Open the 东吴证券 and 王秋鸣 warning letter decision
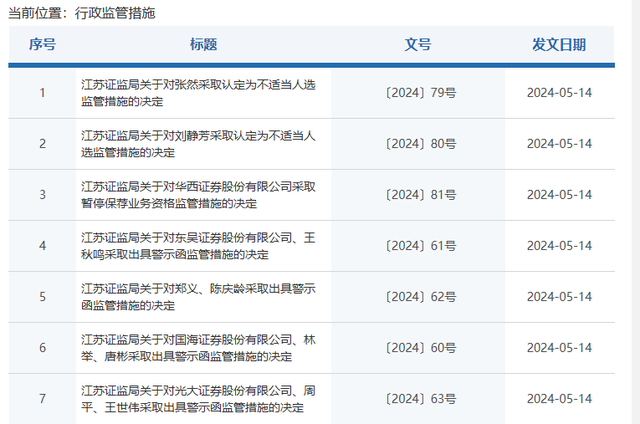This screenshot has height=424, width=640. pyautogui.click(x=198, y=246)
